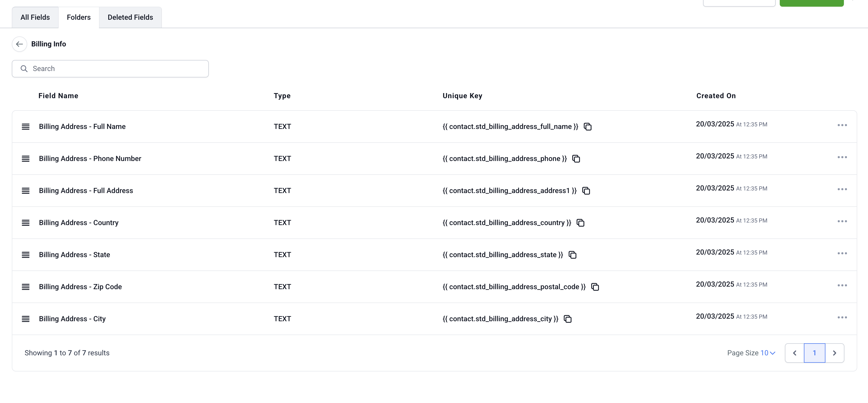Select 'Billing Address - Phone Number' field
The height and width of the screenshot is (403, 868).
pos(90,159)
